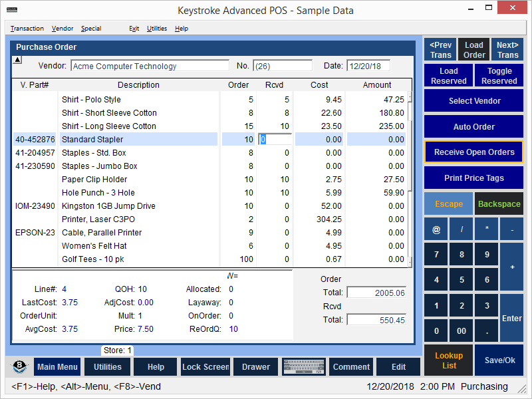This screenshot has height=399, width=532.
Task: Open the Special menu
Action: (91, 29)
